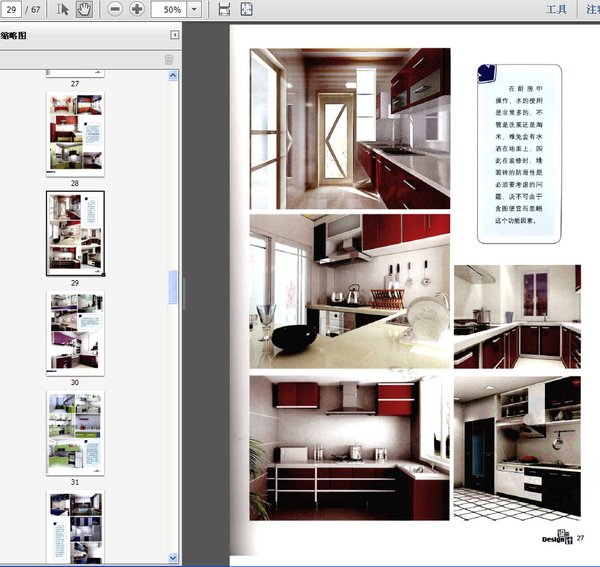Click the splitter handle beside thumbnails panel
The image size is (600, 567).
[184, 294]
